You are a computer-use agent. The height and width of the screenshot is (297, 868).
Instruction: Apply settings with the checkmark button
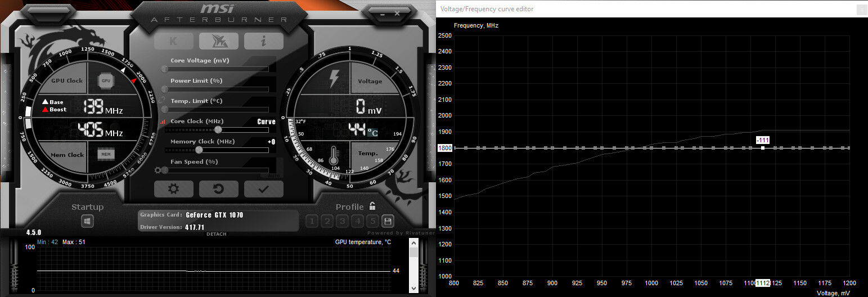[263, 189]
